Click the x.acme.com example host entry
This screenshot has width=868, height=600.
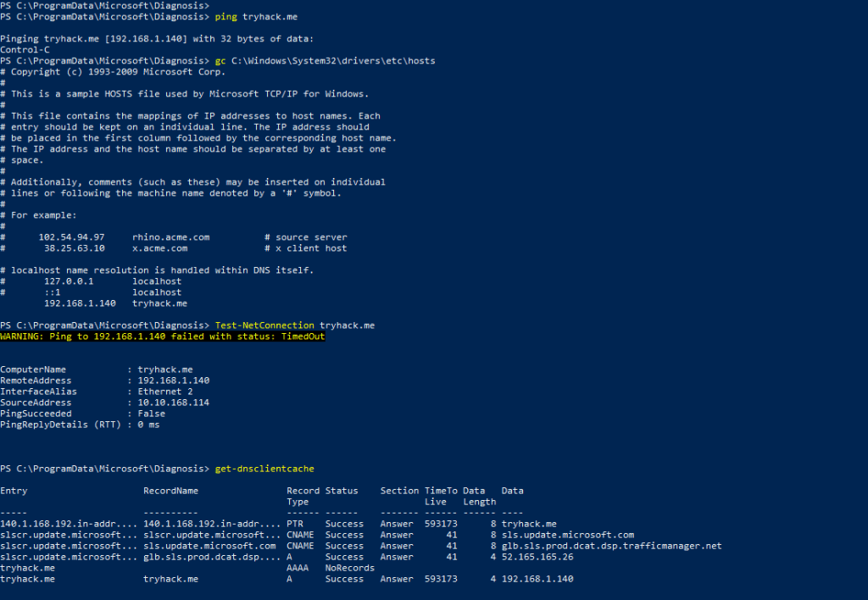pos(159,248)
